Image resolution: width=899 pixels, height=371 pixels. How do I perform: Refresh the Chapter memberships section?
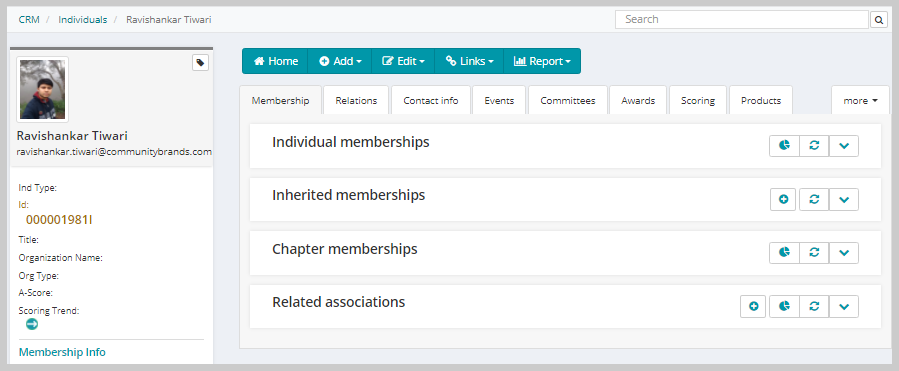point(814,252)
